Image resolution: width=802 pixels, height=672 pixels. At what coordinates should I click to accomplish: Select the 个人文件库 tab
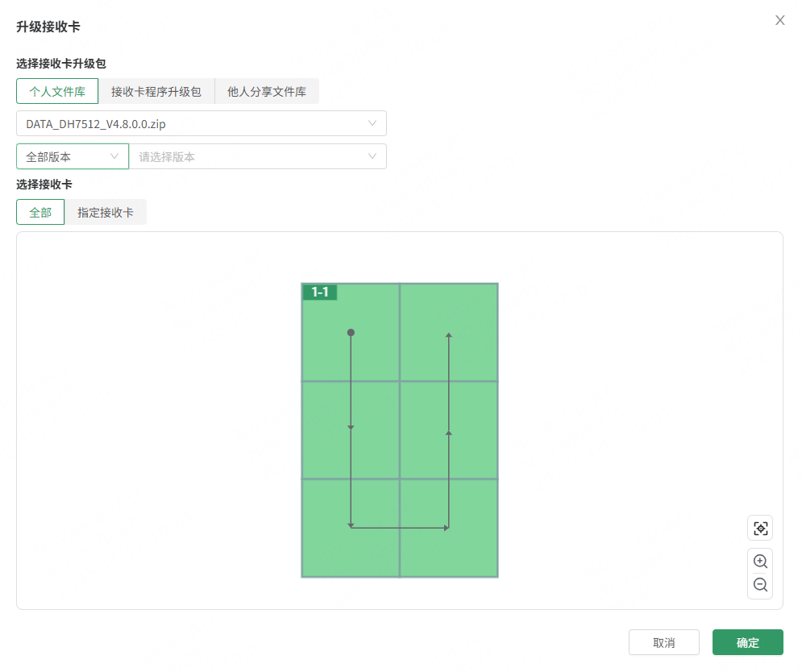point(57,92)
